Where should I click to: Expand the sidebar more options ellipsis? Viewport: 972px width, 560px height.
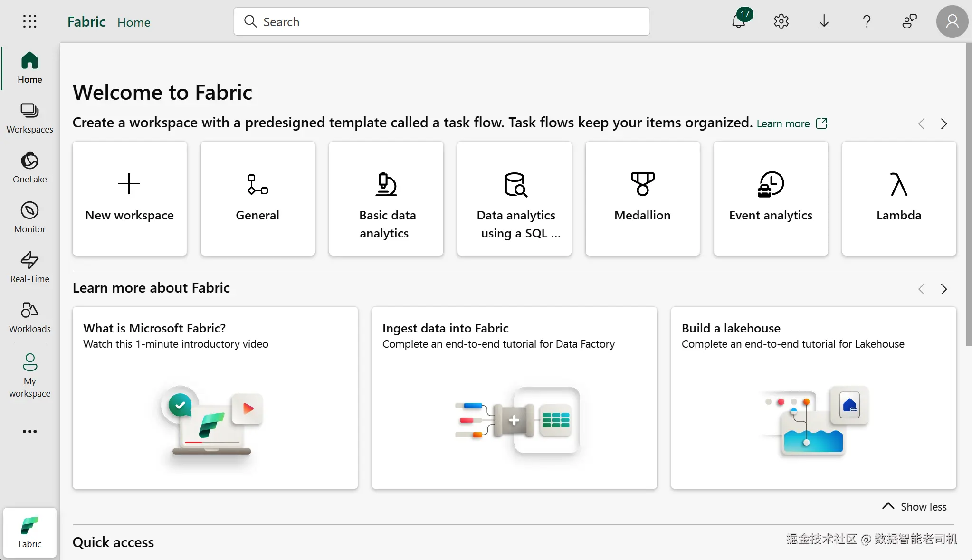coord(29,431)
